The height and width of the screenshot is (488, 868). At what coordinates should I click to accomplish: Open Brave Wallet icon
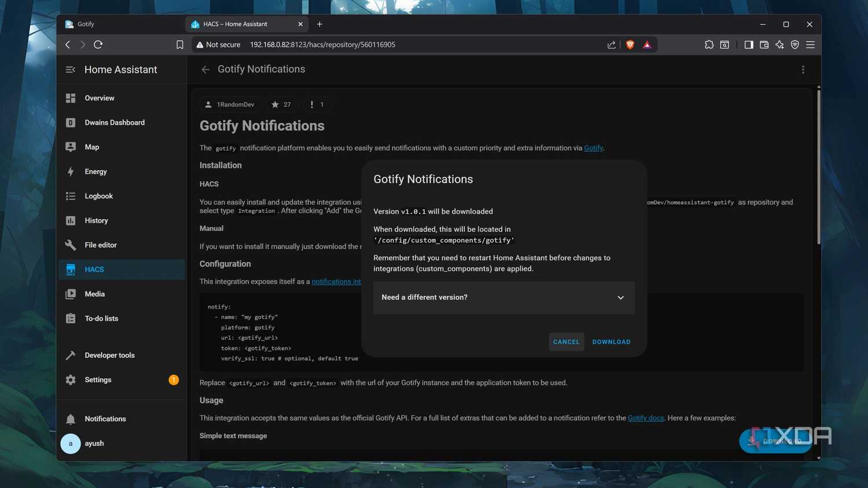click(x=764, y=45)
